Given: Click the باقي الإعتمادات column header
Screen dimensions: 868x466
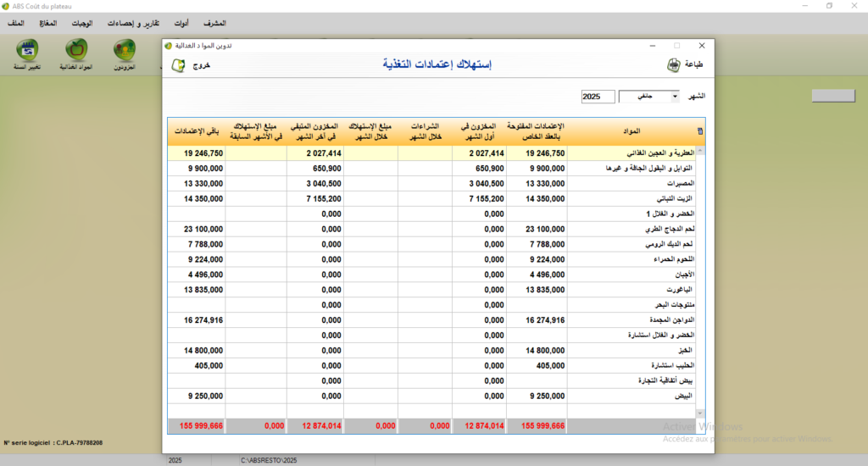Looking at the screenshot, I should (197, 131).
